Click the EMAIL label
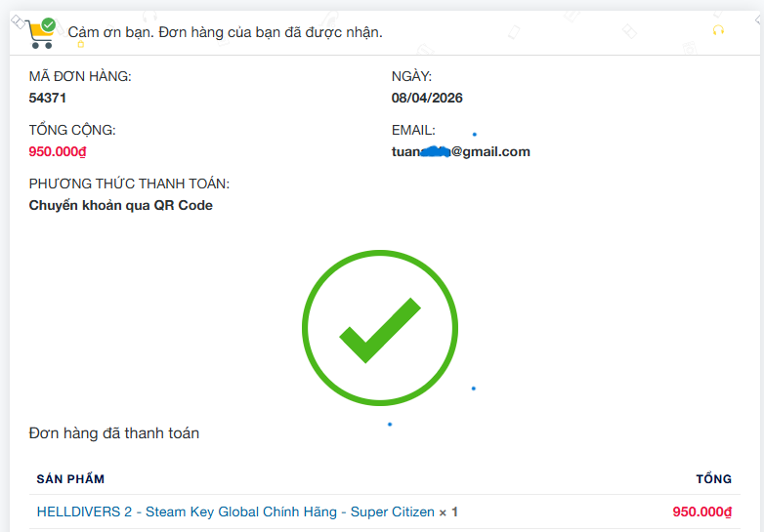The width and height of the screenshot is (764, 532). pyautogui.click(x=413, y=130)
